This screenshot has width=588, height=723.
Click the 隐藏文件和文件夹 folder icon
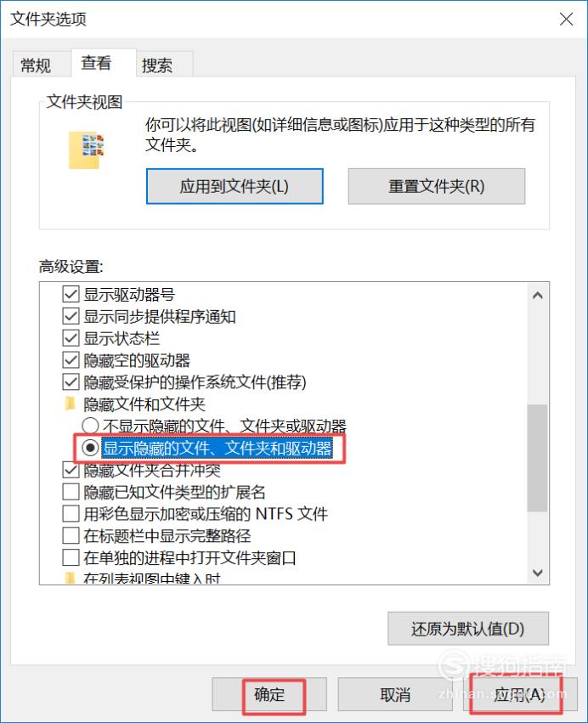[70, 404]
